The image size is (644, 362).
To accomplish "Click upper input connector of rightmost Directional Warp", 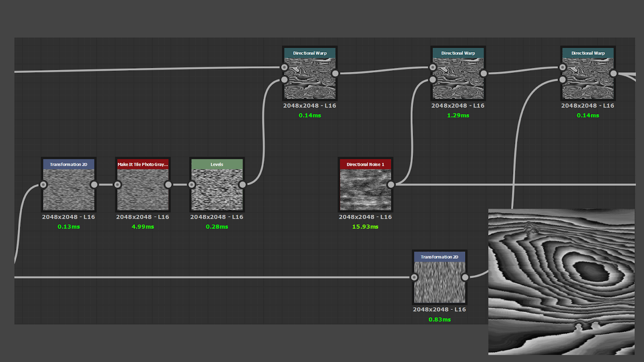I will pyautogui.click(x=563, y=67).
